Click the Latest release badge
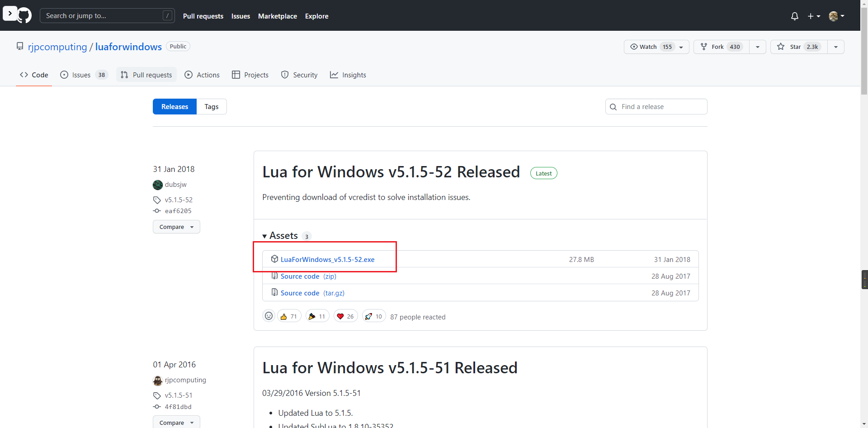This screenshot has height=428, width=868. coord(543,173)
